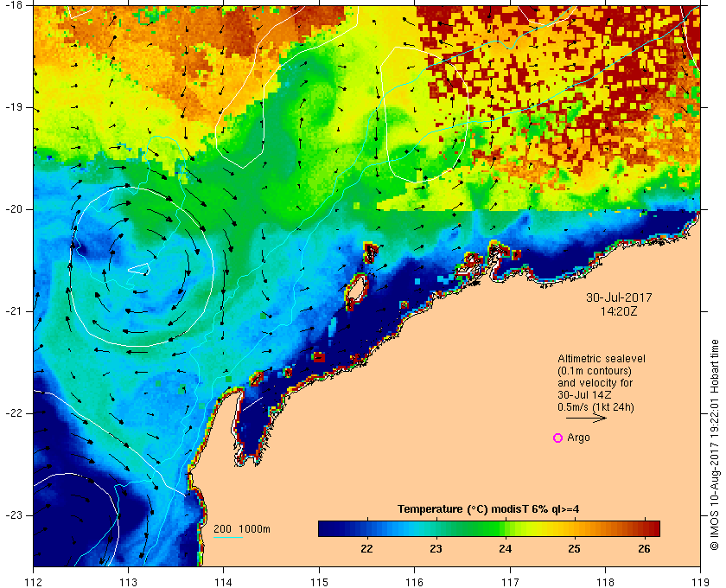Viewport: 726px width, 588px height.
Task: Click longitude axis label '116'
Action: [x=414, y=582]
